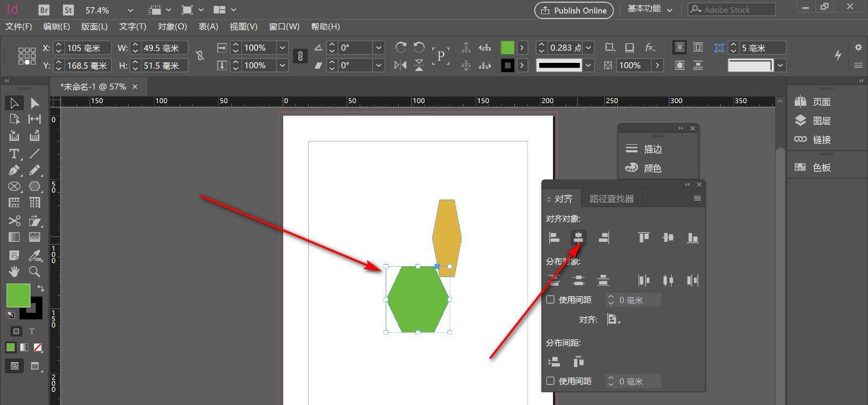The image size is (868, 405).
Task: Select the Zoom magnifier tool
Action: [35, 271]
